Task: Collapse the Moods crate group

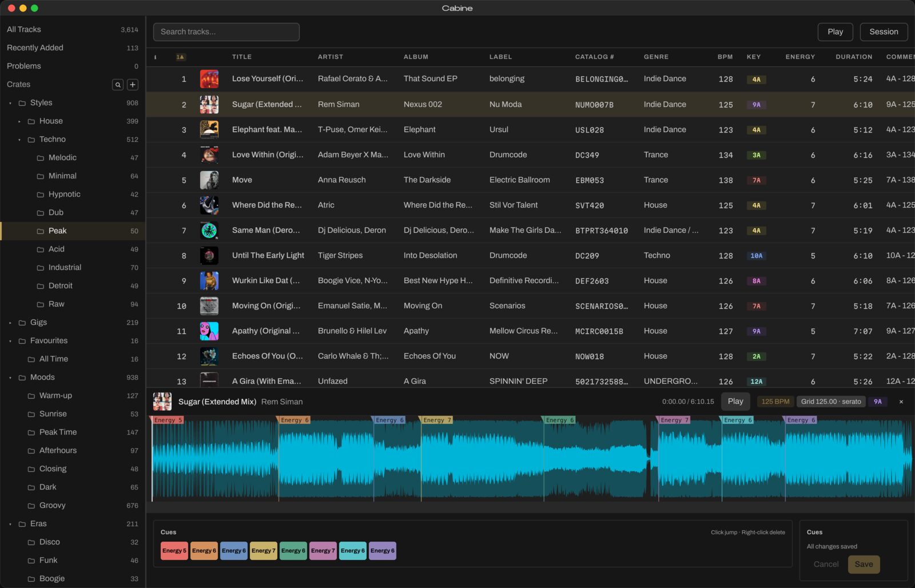Action: pos(10,378)
